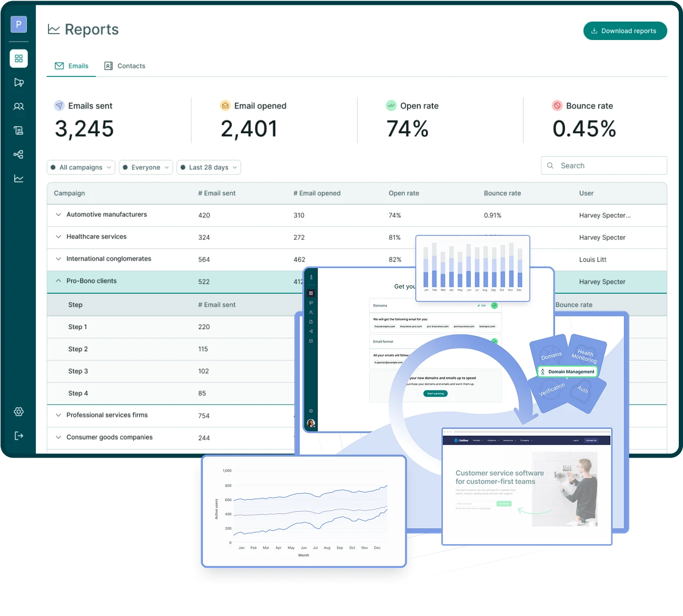This screenshot has width=683, height=616.
Task: Click the Reports chart heading icon
Action: pyautogui.click(x=54, y=29)
